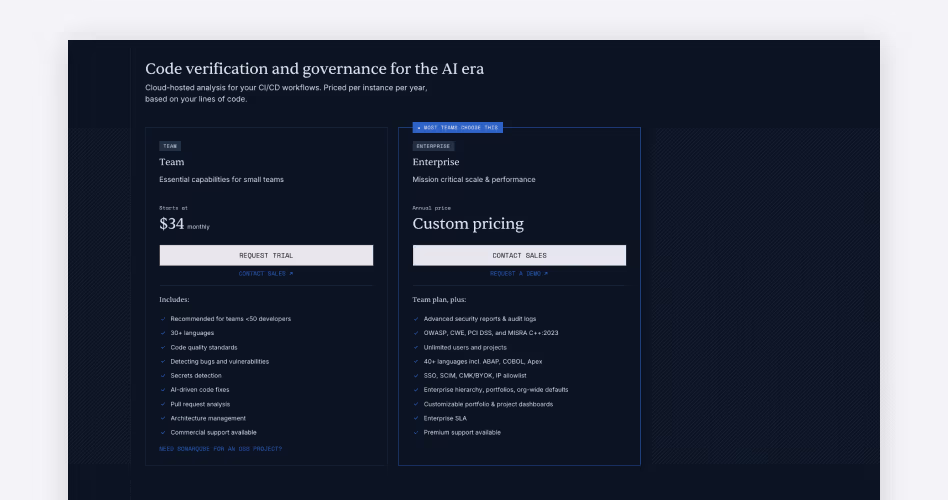Click 'Customizable portfolio & project dashboards'
This screenshot has height=500, width=948.
pos(489,404)
